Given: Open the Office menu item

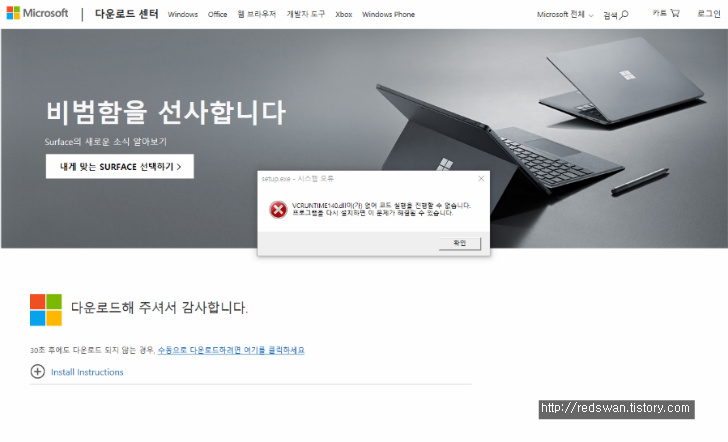Looking at the screenshot, I should click(217, 14).
